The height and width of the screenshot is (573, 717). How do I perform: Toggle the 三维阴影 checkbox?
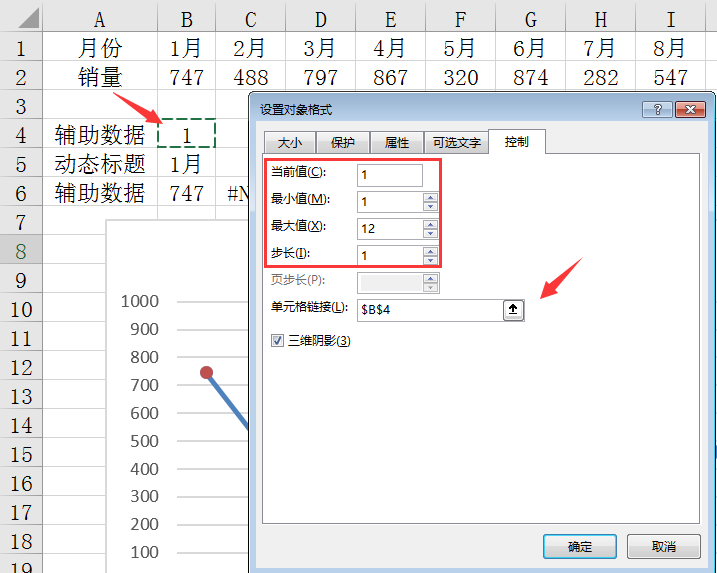(x=277, y=340)
